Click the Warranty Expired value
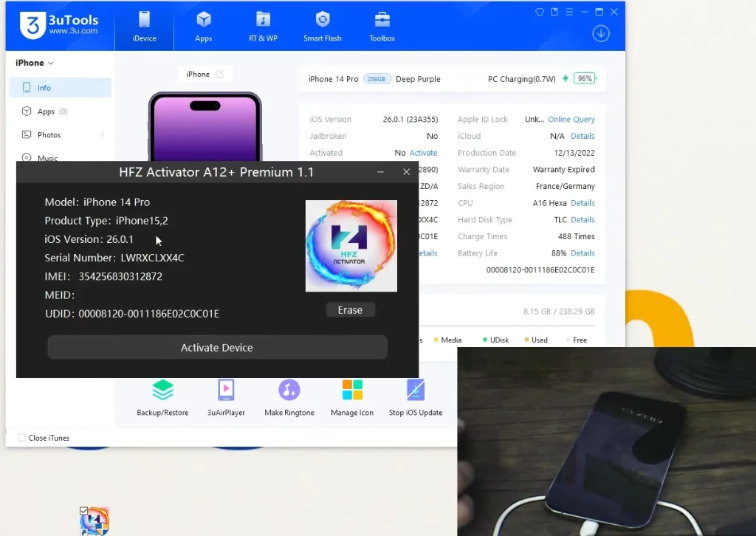Image resolution: width=756 pixels, height=536 pixels. (x=563, y=170)
